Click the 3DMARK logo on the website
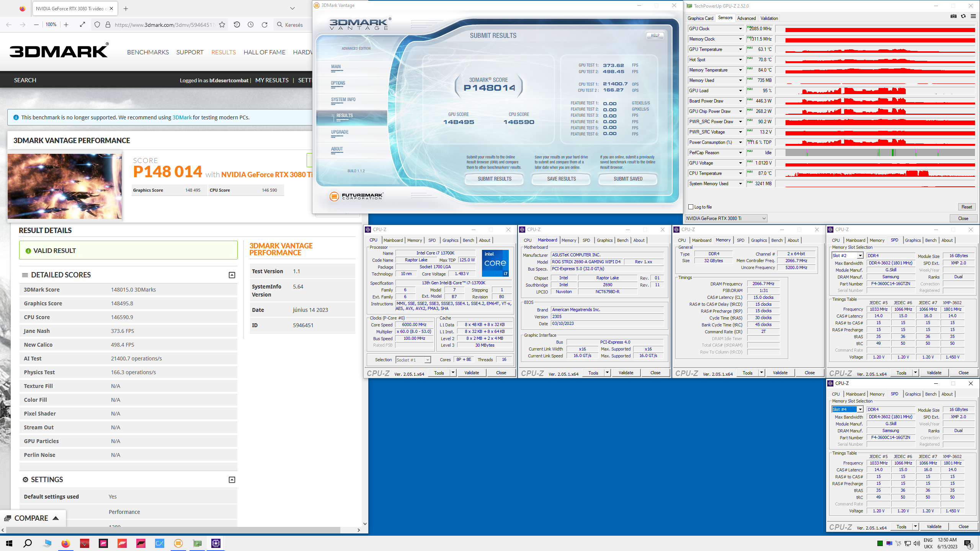The width and height of the screenshot is (980, 551). [x=59, y=51]
